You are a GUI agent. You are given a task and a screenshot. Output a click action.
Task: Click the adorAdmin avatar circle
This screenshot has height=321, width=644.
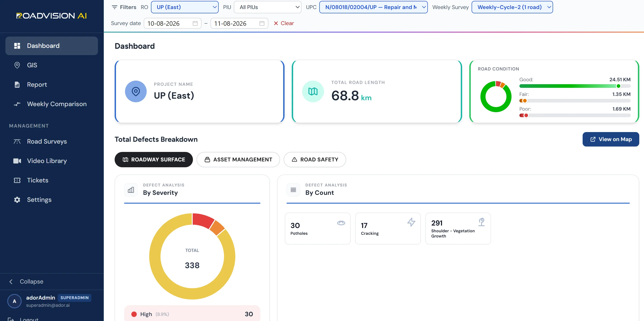pos(14,301)
